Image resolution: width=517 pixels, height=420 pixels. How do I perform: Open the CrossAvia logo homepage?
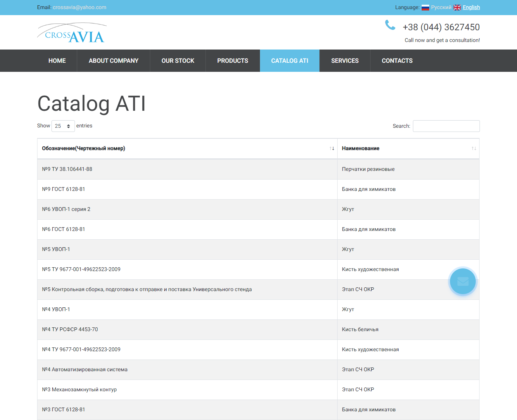click(72, 33)
